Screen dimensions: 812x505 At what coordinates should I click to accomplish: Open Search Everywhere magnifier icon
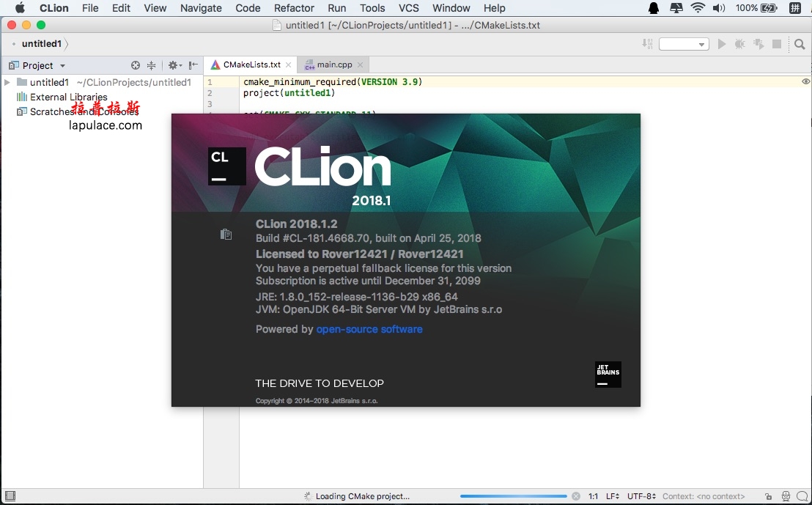[x=800, y=44]
